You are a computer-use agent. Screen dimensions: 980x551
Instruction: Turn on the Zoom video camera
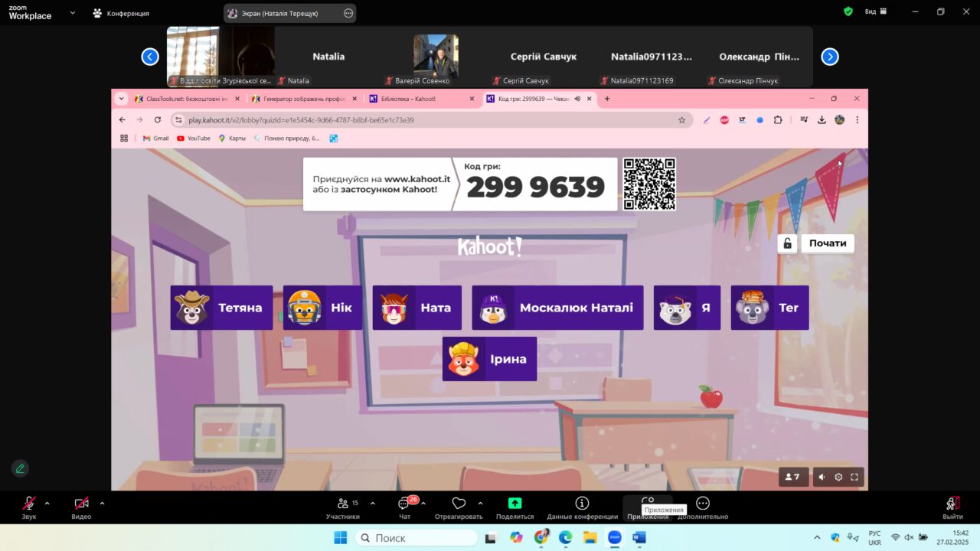click(x=81, y=504)
